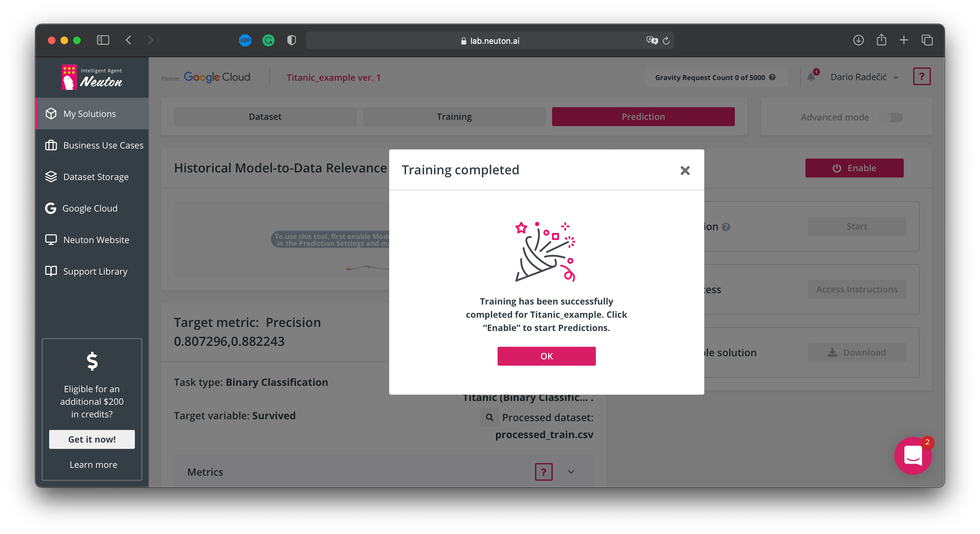980x534 pixels.
Task: Click Gravity Request Count info icon
Action: click(x=772, y=77)
